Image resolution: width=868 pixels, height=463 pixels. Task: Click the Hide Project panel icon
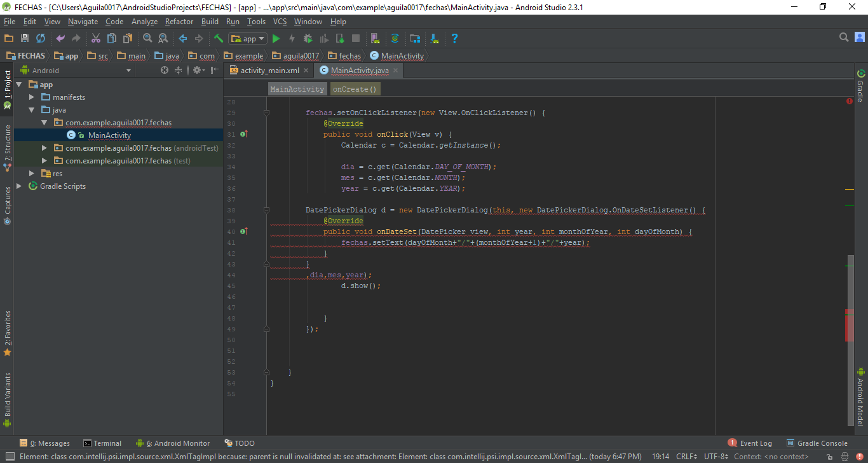pyautogui.click(x=215, y=71)
